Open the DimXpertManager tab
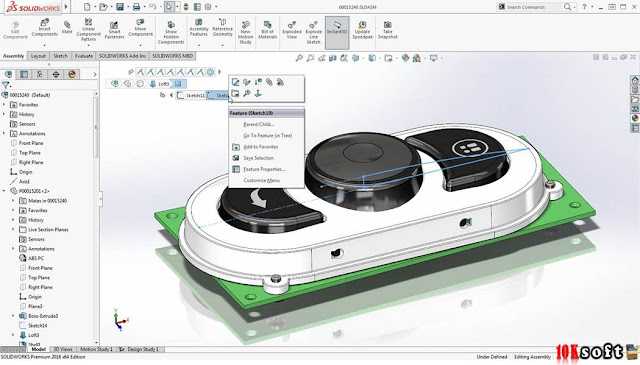 coord(56,74)
